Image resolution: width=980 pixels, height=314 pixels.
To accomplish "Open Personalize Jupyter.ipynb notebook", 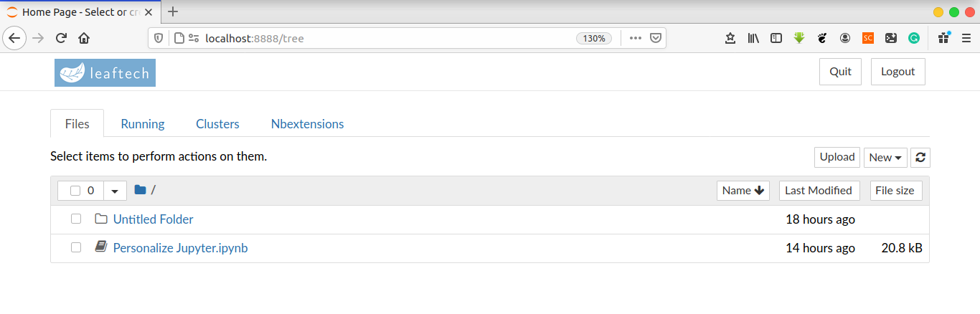I will click(x=181, y=248).
